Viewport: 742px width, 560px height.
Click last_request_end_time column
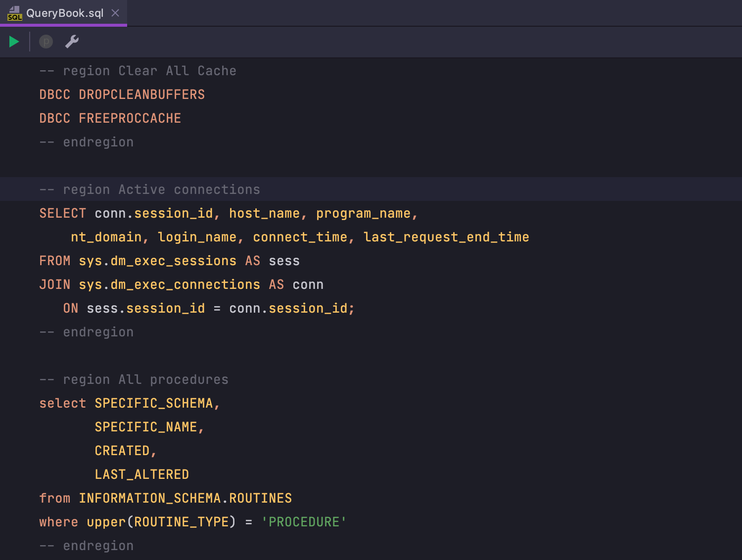(x=446, y=237)
